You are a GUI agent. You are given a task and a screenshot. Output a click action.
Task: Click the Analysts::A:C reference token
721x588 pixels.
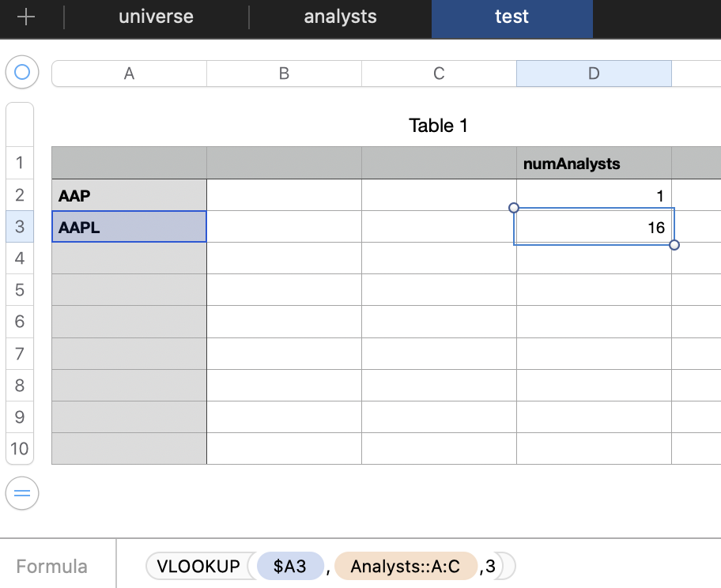click(x=406, y=566)
